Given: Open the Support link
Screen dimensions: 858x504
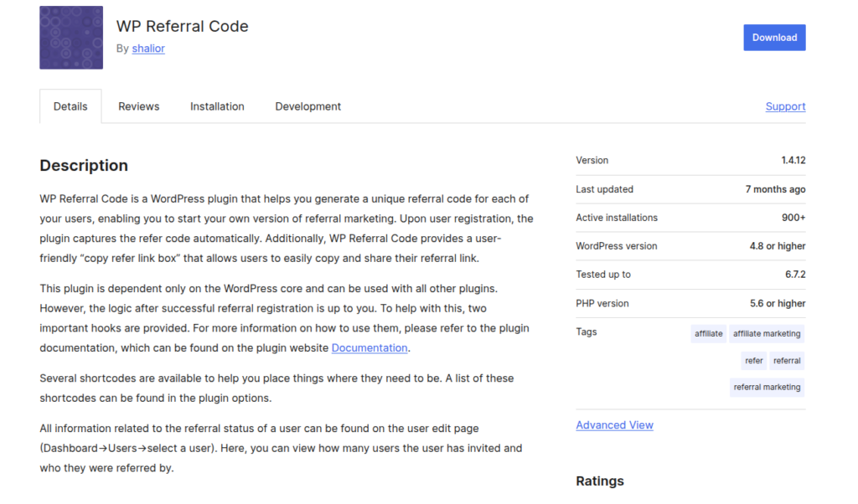Looking at the screenshot, I should (785, 106).
